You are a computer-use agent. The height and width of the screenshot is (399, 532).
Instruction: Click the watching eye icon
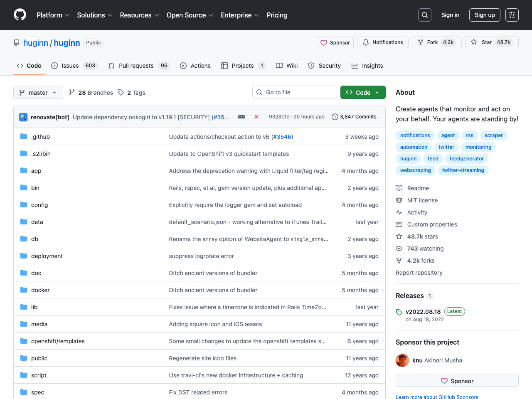(399, 249)
